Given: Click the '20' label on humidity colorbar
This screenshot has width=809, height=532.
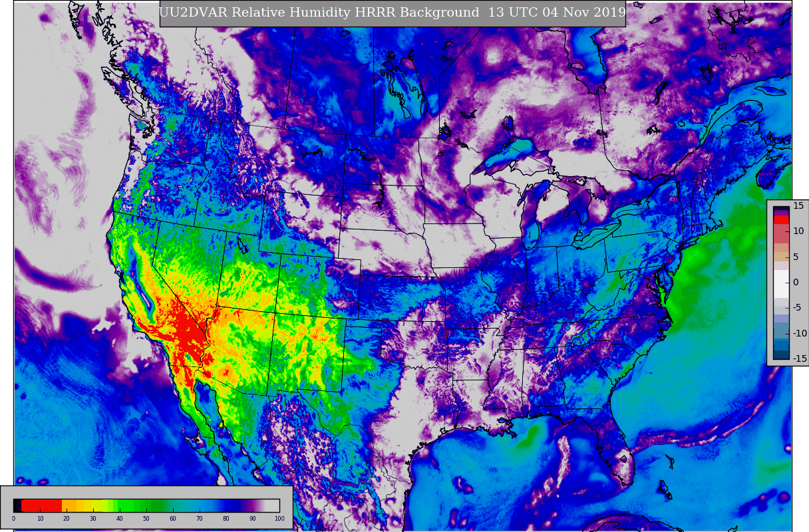Looking at the screenshot, I should coord(67,519).
